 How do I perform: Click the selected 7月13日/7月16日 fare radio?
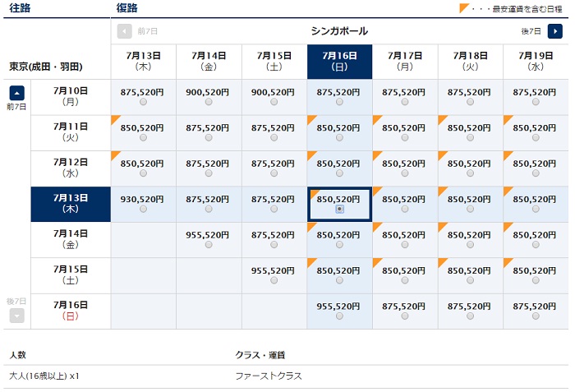339,209
